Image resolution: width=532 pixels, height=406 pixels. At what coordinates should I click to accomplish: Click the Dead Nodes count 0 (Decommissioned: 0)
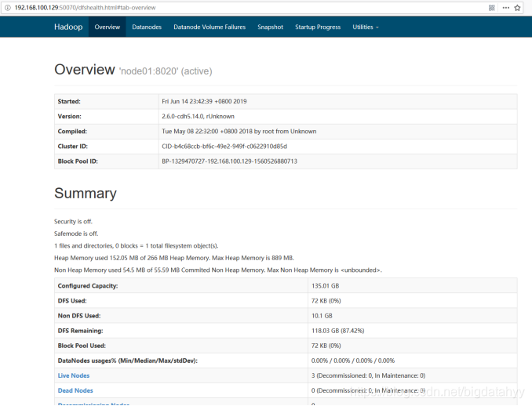pos(369,390)
